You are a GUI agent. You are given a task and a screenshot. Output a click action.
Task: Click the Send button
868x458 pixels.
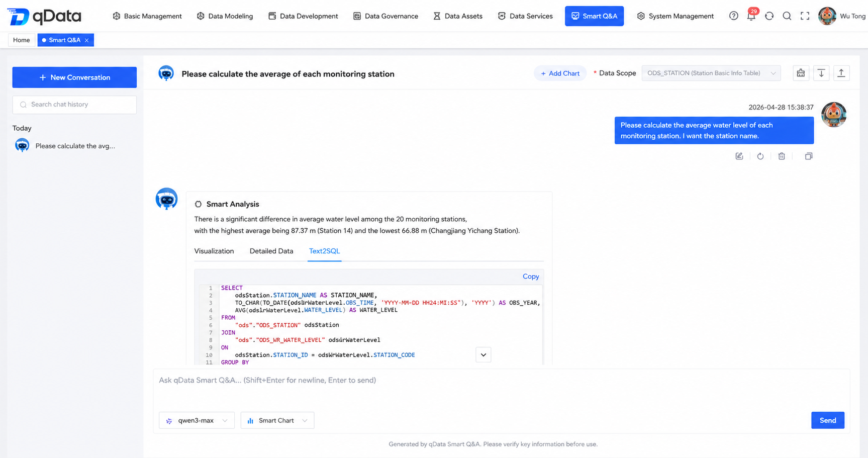pyautogui.click(x=828, y=420)
